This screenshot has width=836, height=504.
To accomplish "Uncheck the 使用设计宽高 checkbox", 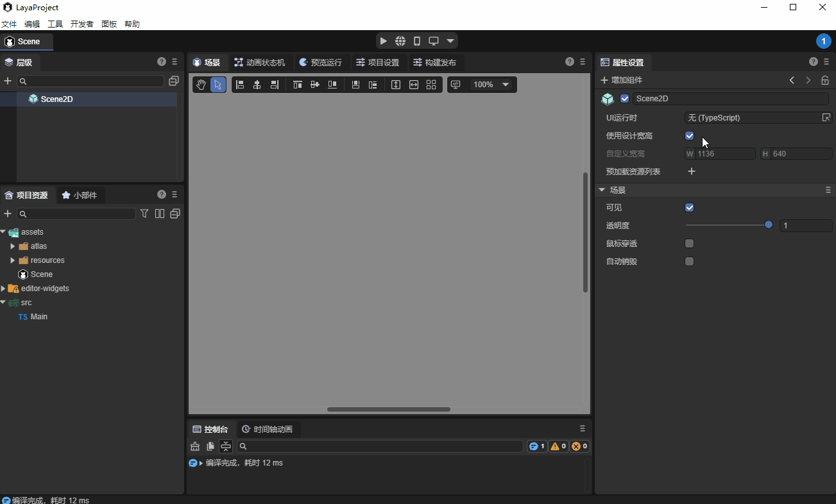I will click(690, 136).
